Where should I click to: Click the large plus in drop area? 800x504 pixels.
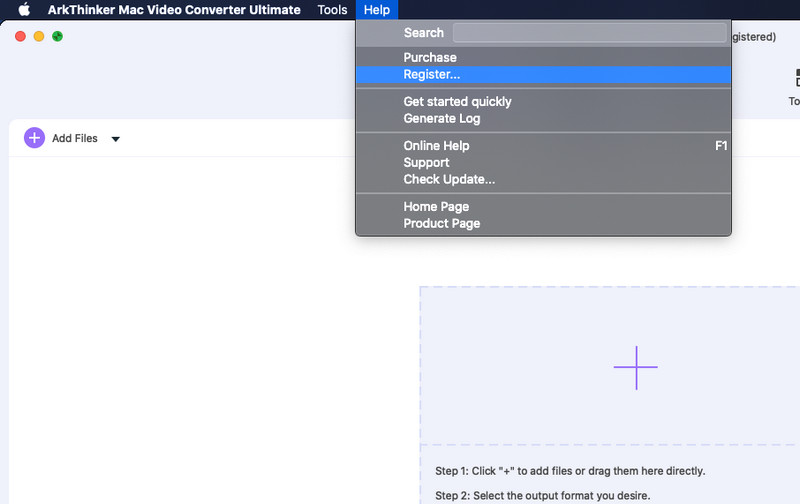tap(636, 367)
